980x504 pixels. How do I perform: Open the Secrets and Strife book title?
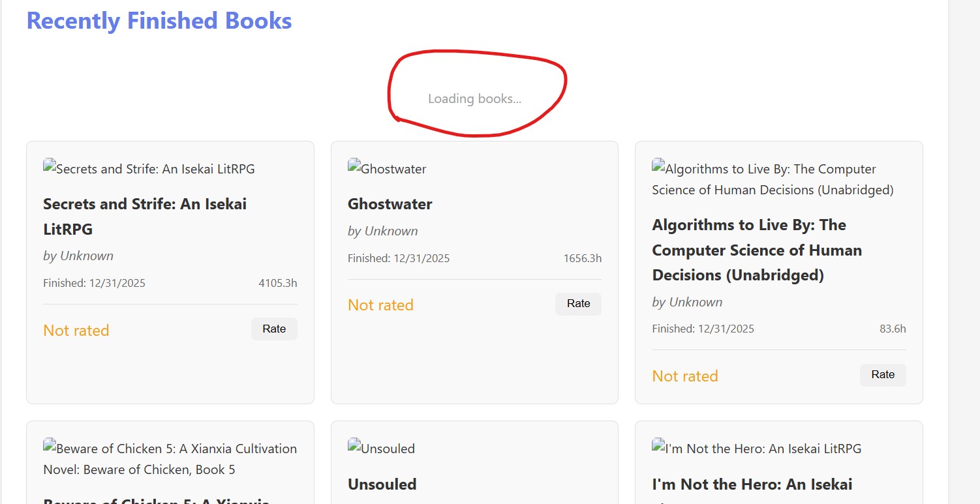[x=145, y=216]
